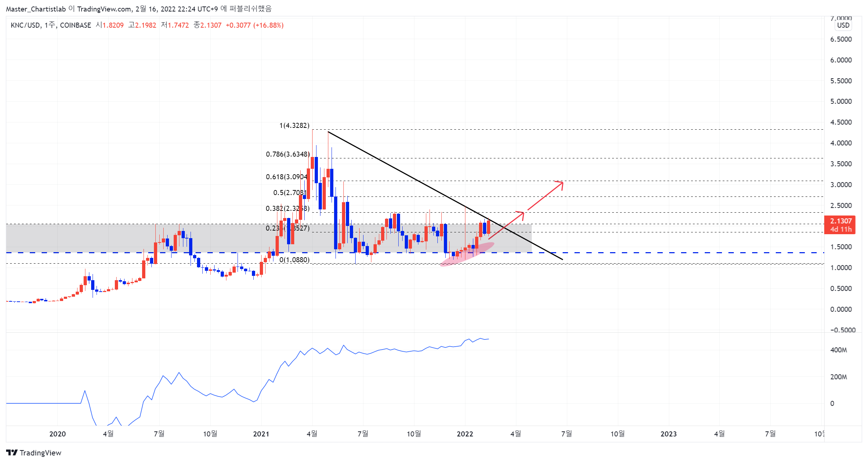Click the Fibonacci label 0.786(3.6348)
This screenshot has width=868, height=463.
pyautogui.click(x=288, y=154)
